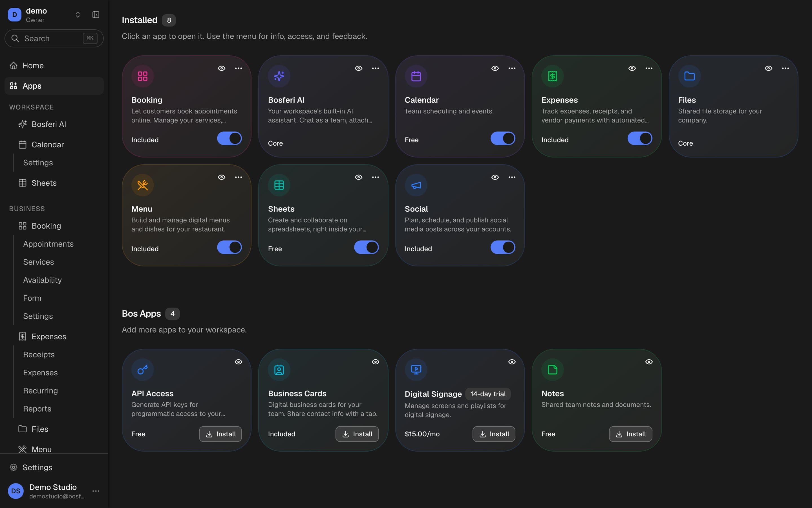
Task: Open the Files card three-dot menu
Action: (x=785, y=68)
